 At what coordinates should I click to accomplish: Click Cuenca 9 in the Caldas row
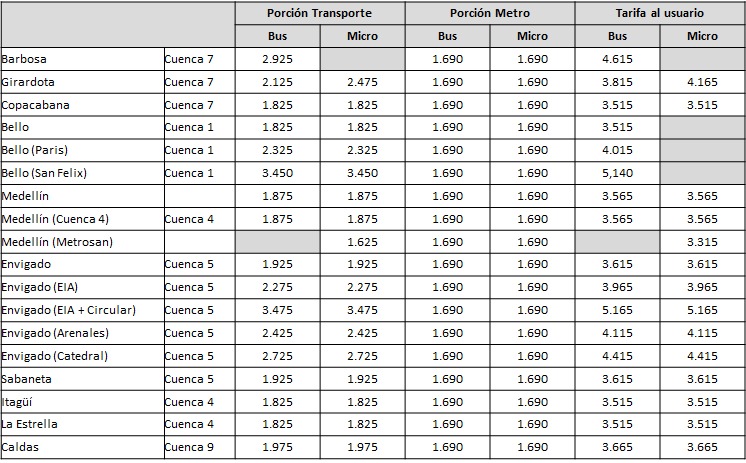(189, 447)
